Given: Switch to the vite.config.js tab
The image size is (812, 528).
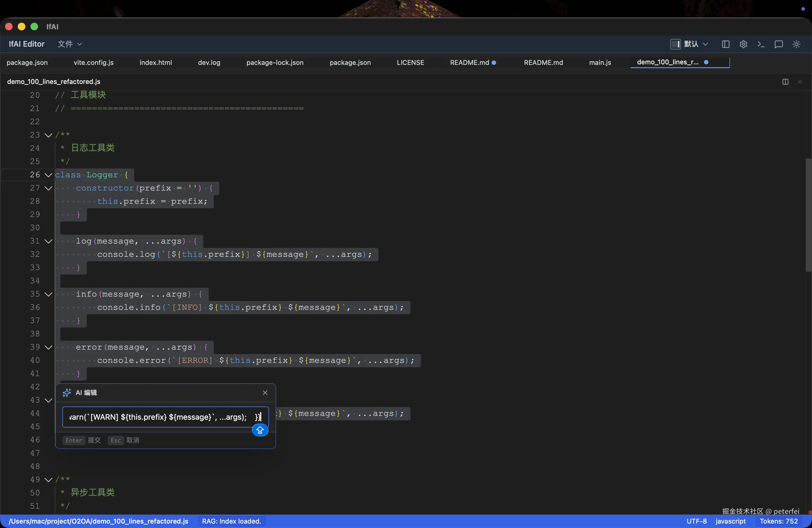Looking at the screenshot, I should tap(93, 62).
